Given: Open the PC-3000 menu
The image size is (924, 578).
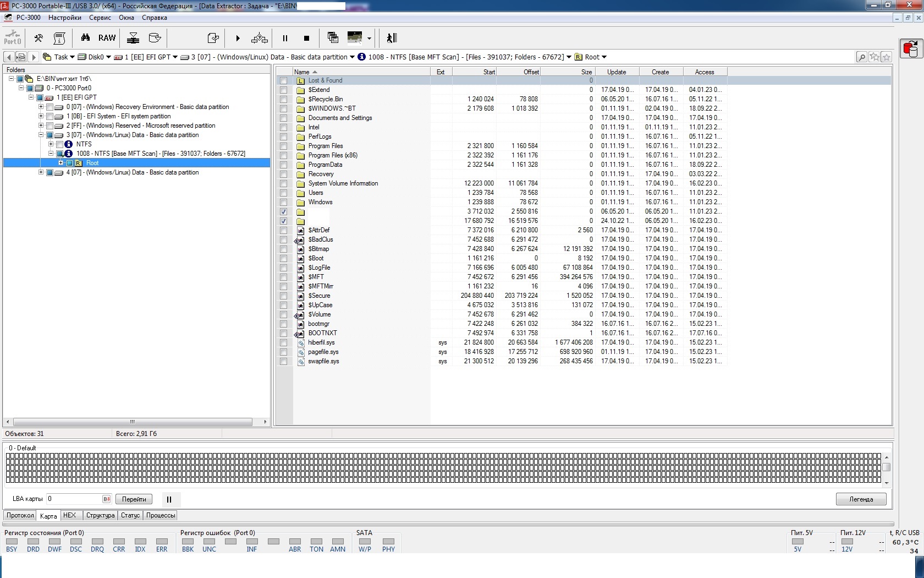Looking at the screenshot, I should pyautogui.click(x=28, y=18).
